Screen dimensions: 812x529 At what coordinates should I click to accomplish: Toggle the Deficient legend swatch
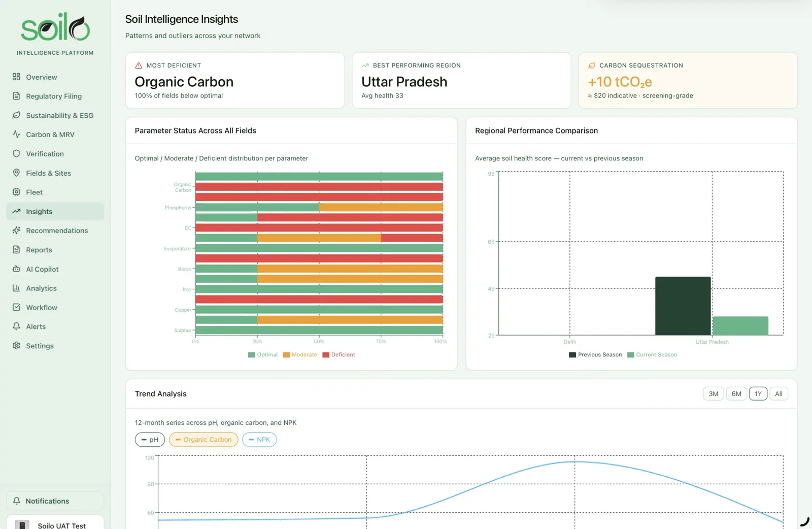tap(326, 355)
